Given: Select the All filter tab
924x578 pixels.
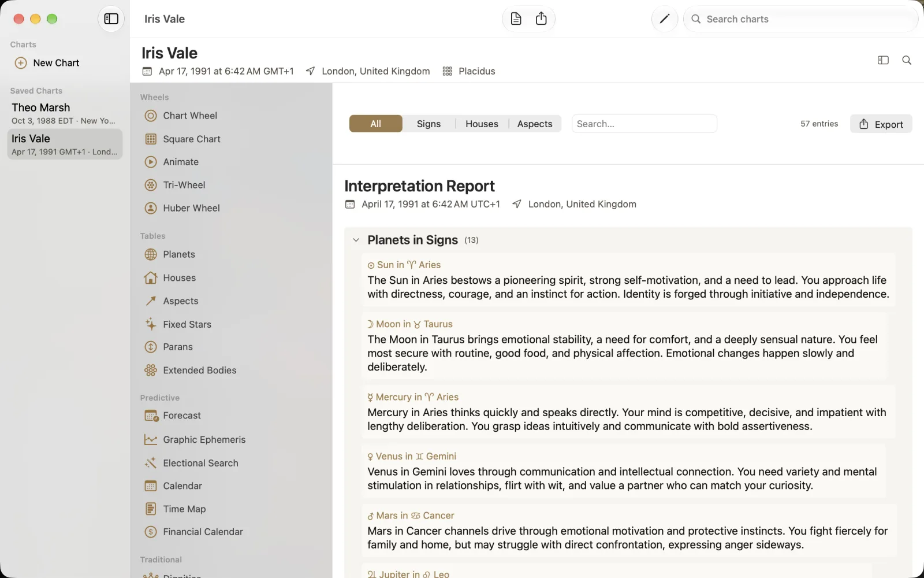Looking at the screenshot, I should pyautogui.click(x=376, y=124).
